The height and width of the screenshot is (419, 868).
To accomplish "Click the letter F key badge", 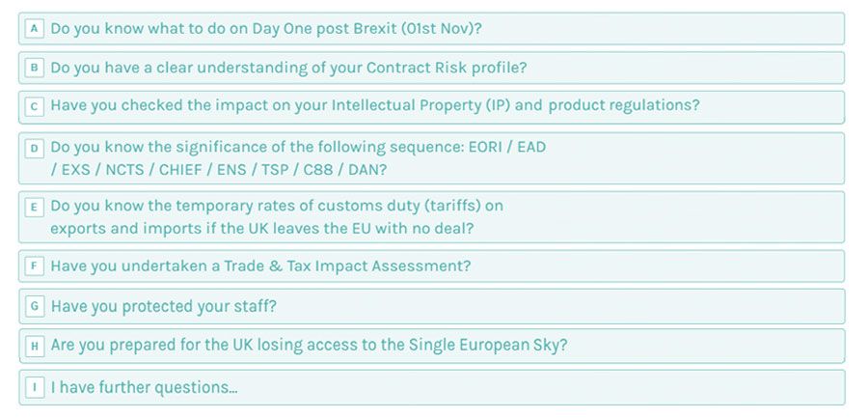I will [35, 265].
